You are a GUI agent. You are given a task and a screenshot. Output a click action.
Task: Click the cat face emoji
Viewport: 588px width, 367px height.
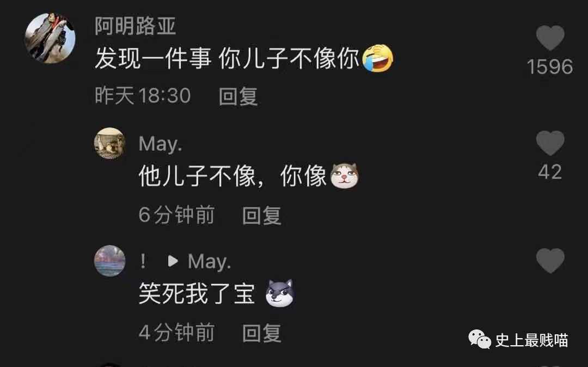344,175
